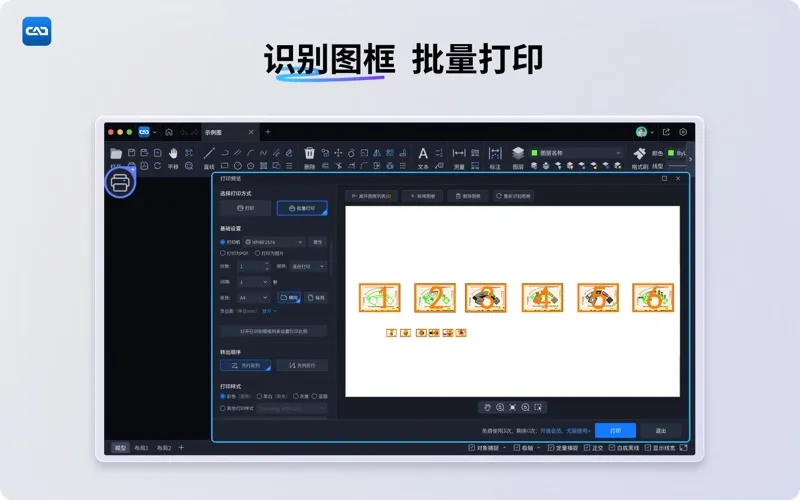Select the landscape orientation button
The width and height of the screenshot is (800, 500).
(x=289, y=297)
